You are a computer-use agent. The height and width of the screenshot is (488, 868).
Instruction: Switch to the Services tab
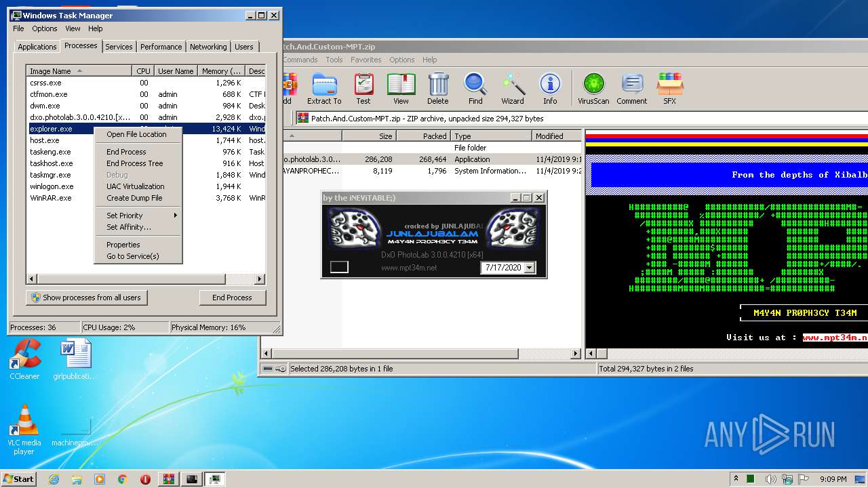coord(119,47)
